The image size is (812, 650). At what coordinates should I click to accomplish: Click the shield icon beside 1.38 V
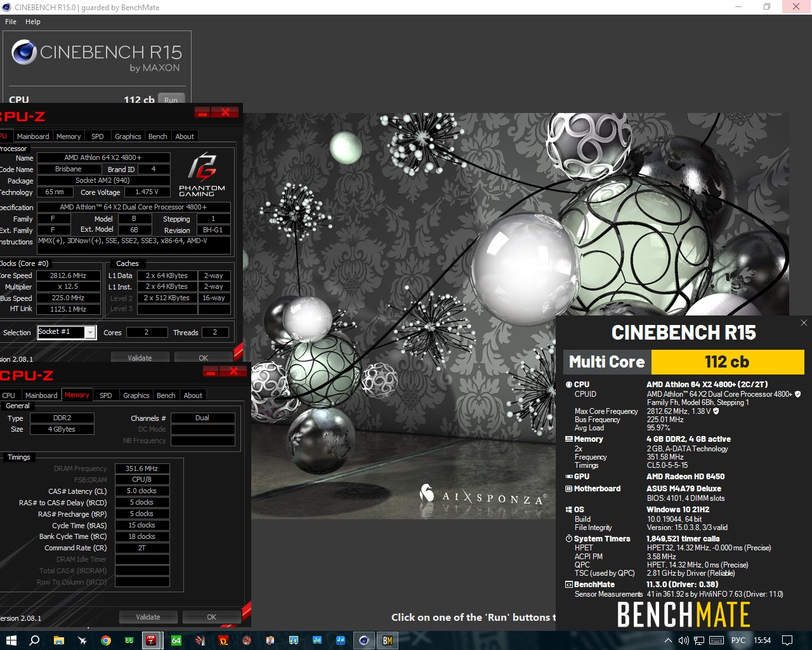(x=716, y=411)
